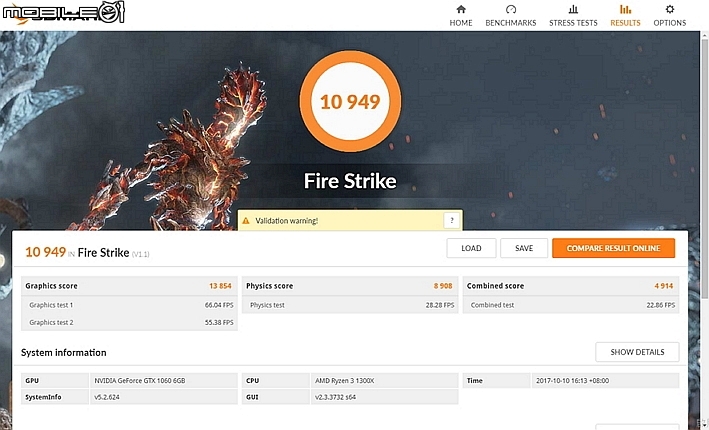Click the Physics test row
Viewport: 709px width, 430px height.
click(x=350, y=305)
